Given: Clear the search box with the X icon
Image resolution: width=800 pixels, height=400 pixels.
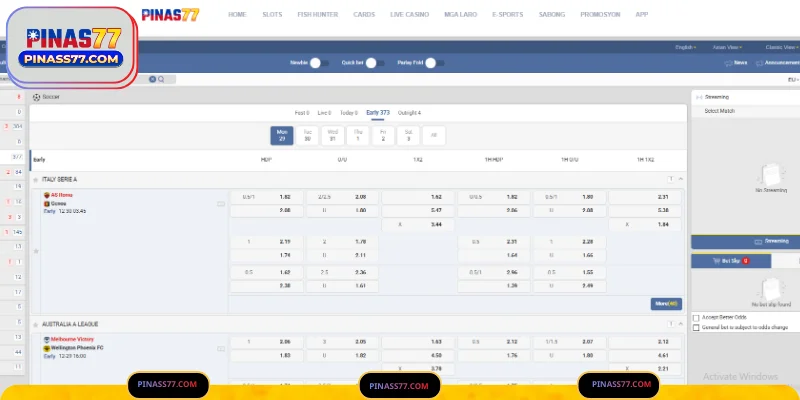Looking at the screenshot, I should pyautogui.click(x=153, y=79).
